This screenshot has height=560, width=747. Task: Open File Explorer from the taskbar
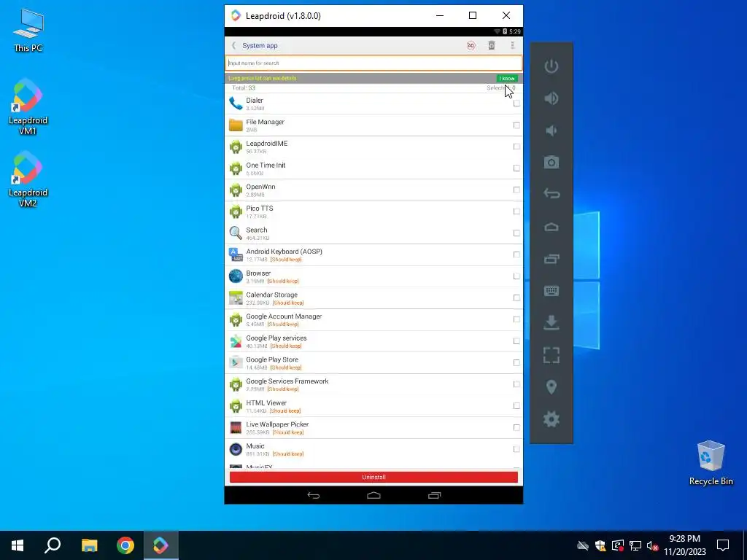[x=89, y=545]
